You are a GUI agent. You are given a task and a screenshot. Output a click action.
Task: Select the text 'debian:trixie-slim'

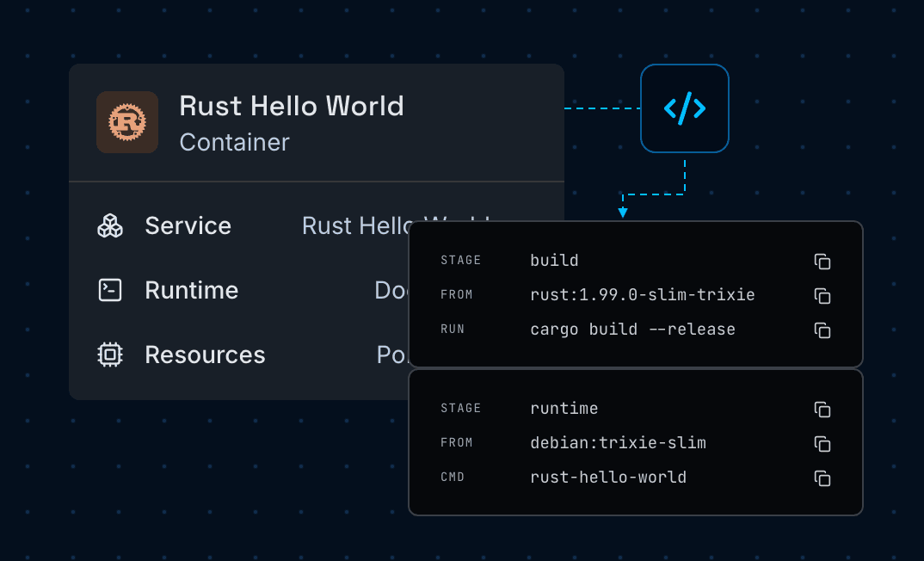pyautogui.click(x=618, y=442)
